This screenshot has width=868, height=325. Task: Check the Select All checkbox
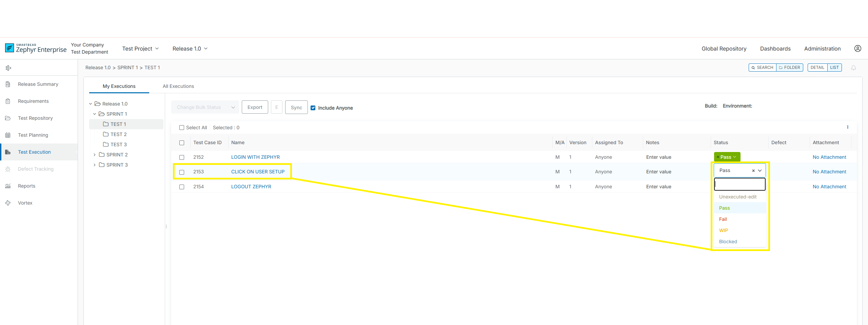click(x=182, y=128)
